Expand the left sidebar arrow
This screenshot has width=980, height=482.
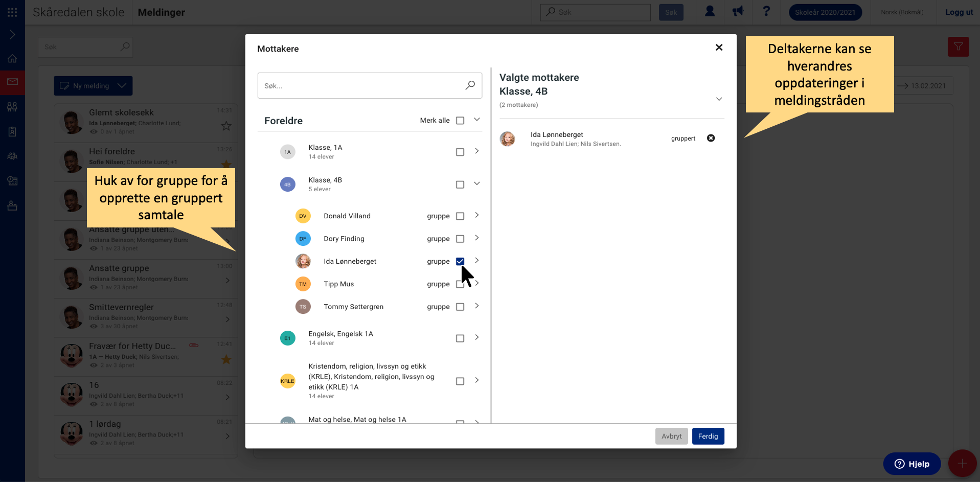coord(12,35)
